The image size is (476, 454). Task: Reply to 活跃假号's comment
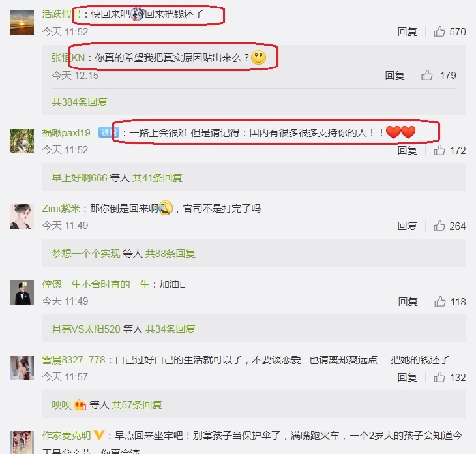click(407, 31)
